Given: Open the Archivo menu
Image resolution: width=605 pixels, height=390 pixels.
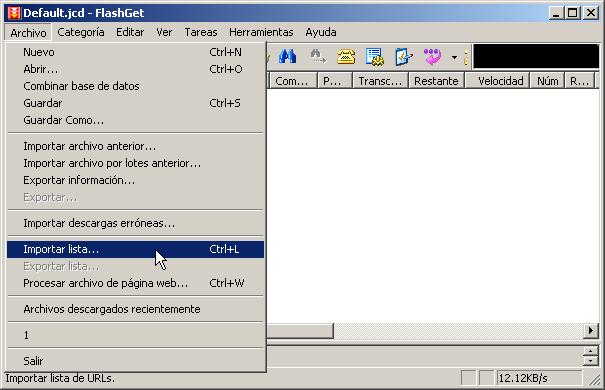Looking at the screenshot, I should [28, 33].
